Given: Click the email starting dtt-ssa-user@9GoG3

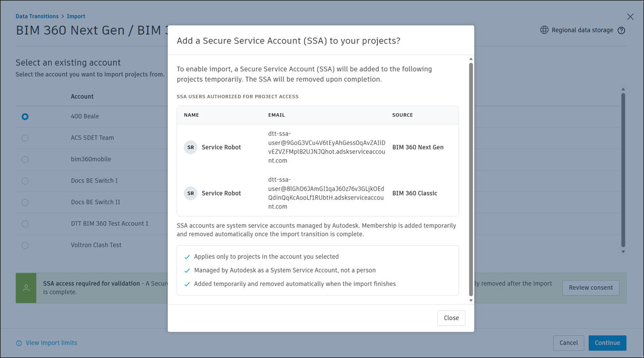Looking at the screenshot, I should click(327, 147).
